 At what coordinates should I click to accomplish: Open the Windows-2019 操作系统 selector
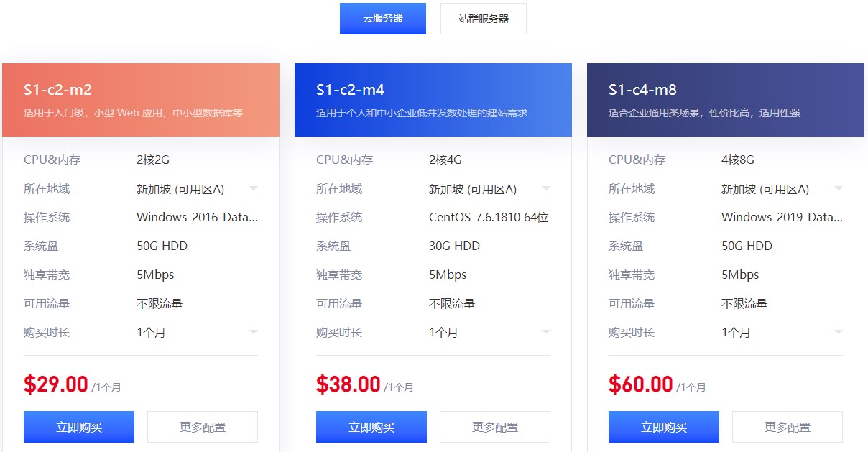[781, 217]
